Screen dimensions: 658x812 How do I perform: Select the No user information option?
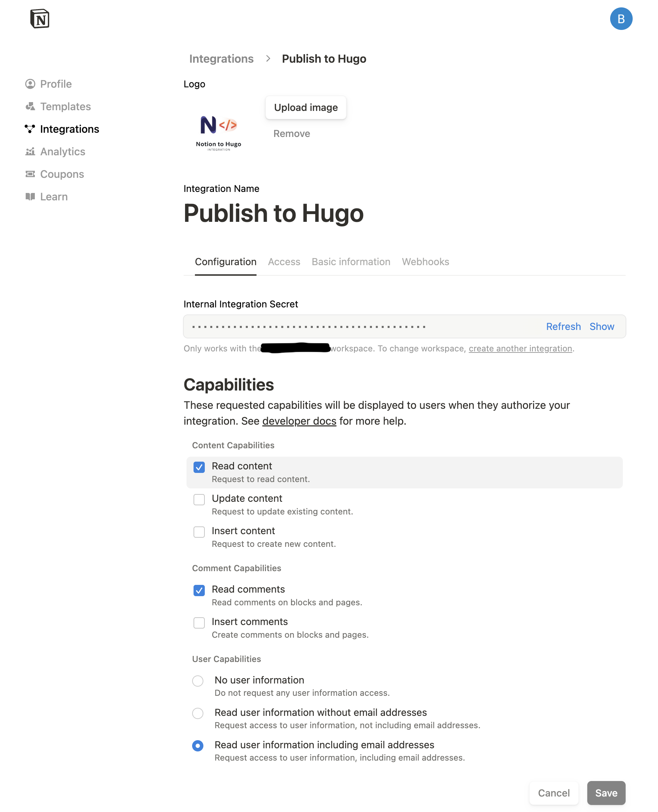pyautogui.click(x=197, y=681)
